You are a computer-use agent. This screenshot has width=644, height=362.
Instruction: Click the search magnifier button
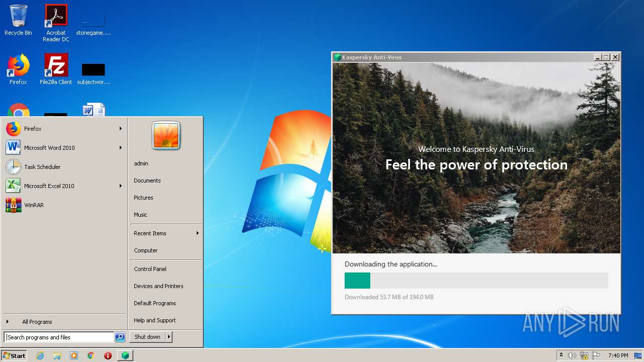(120, 337)
